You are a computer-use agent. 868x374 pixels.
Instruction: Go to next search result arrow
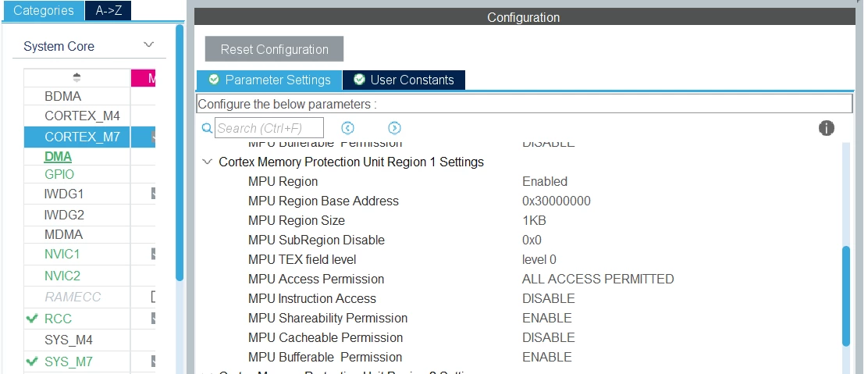point(394,128)
